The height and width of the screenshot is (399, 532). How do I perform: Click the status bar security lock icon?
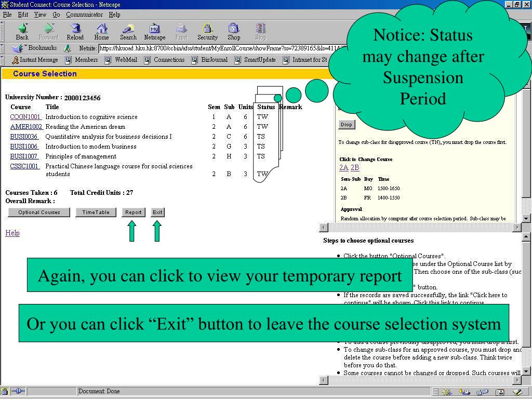(x=4, y=391)
